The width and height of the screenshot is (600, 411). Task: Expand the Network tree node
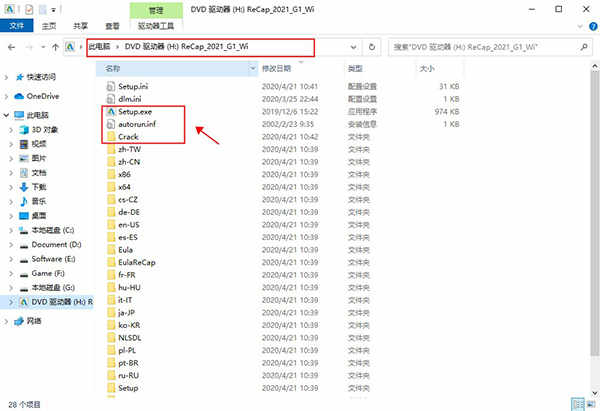tap(6, 321)
